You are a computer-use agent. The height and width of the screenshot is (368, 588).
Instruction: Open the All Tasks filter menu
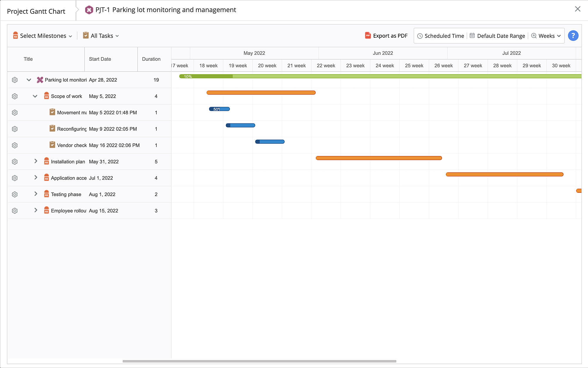tap(101, 36)
